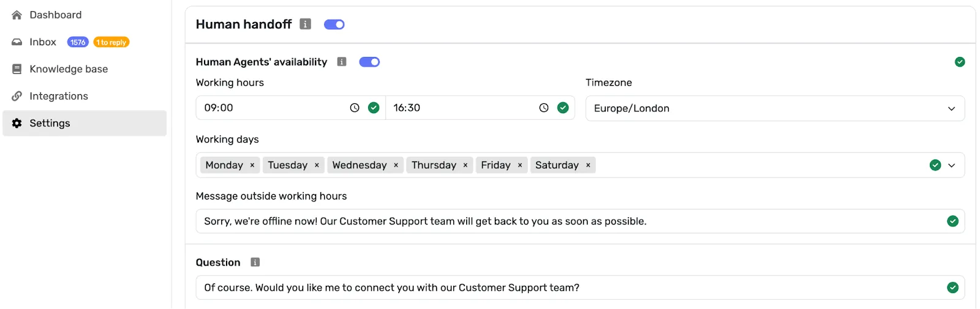Click the info icon next to Human handoff
Screen dimensions: 980x309
[305, 24]
